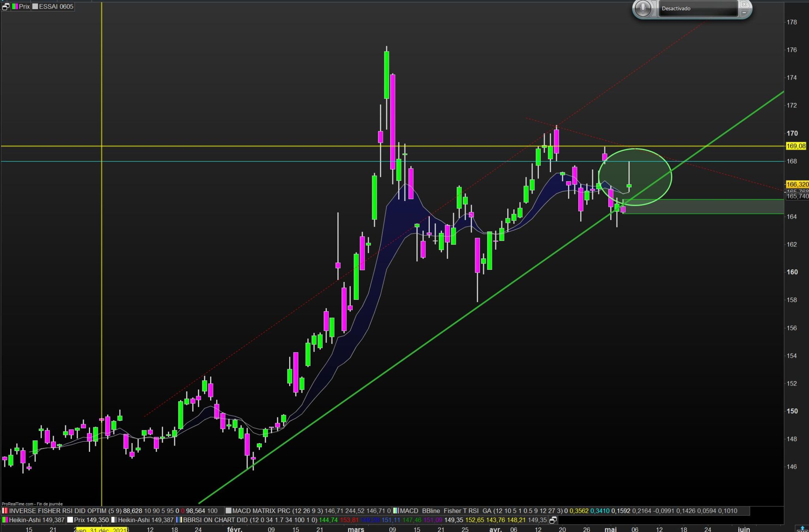The image size is (809, 532).
Task: Click the Heikin-Ashi green-magenta color icon
Action: [5, 520]
